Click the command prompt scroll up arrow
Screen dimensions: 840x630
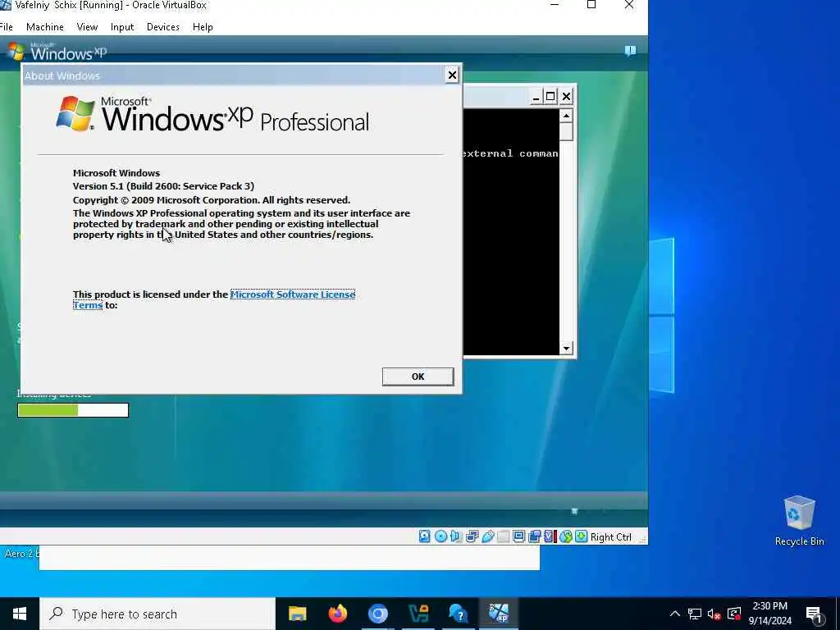(566, 116)
